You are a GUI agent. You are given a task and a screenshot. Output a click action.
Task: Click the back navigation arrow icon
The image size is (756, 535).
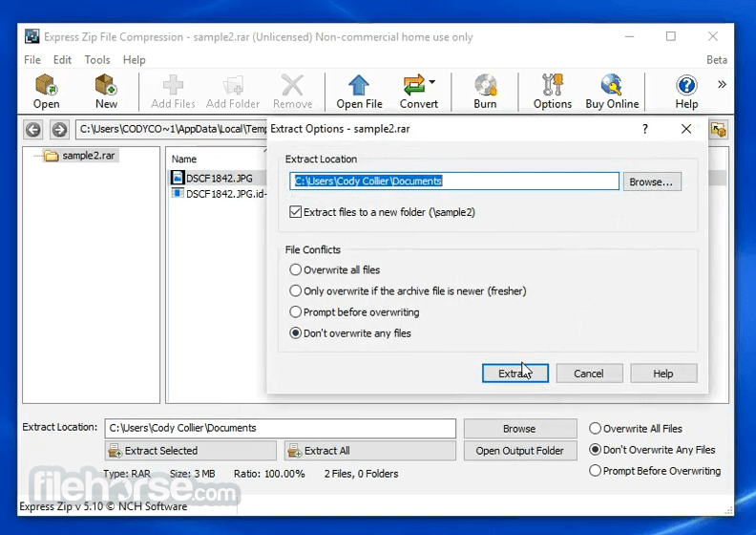(34, 130)
